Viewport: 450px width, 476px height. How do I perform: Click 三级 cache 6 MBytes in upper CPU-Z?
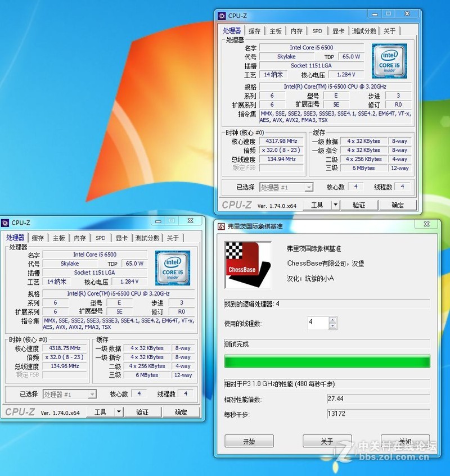click(364, 168)
